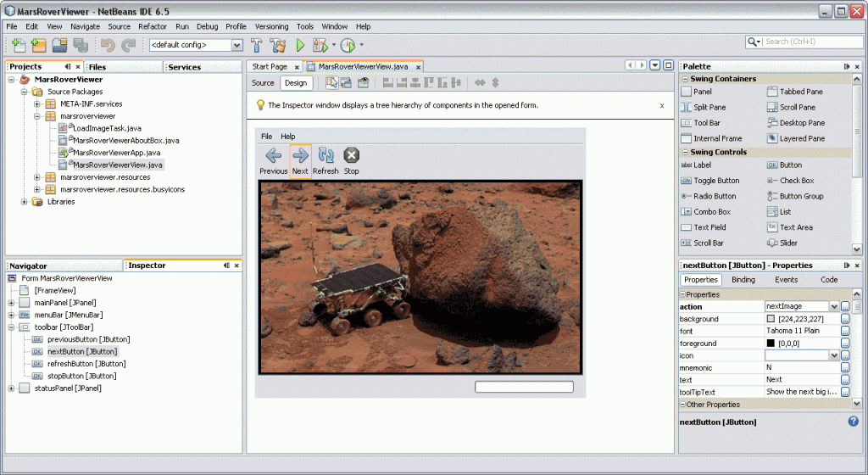Click the New File toolbar icon
The height and width of the screenshot is (475, 868).
tap(19, 45)
